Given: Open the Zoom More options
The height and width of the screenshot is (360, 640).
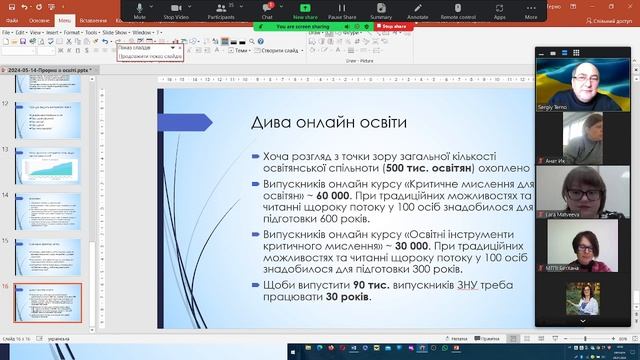Looking at the screenshot, I should point(531,11).
